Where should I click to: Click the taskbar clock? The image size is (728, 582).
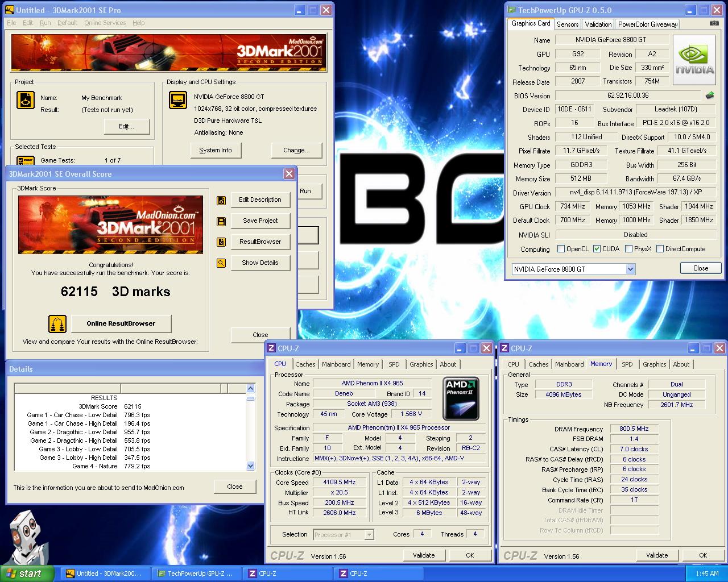pos(707,573)
